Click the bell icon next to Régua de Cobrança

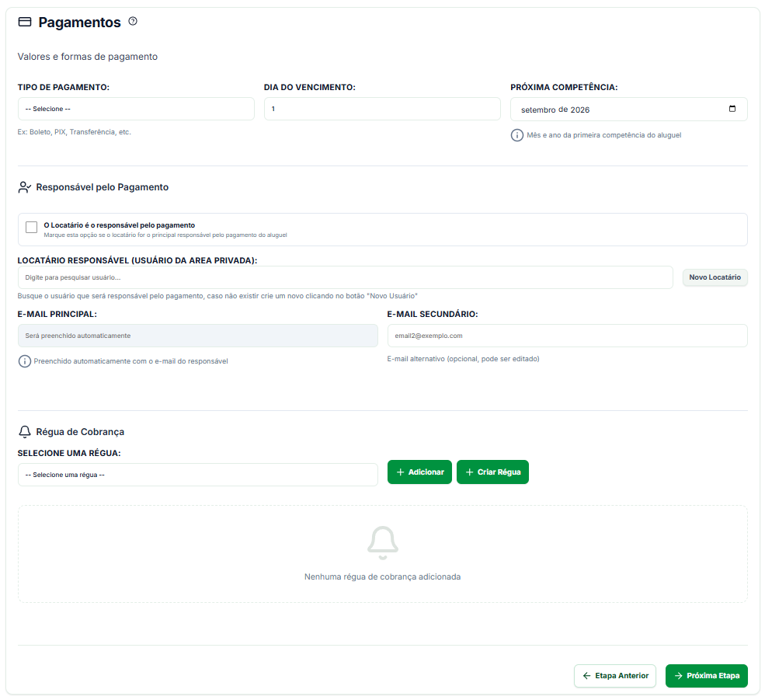point(24,432)
